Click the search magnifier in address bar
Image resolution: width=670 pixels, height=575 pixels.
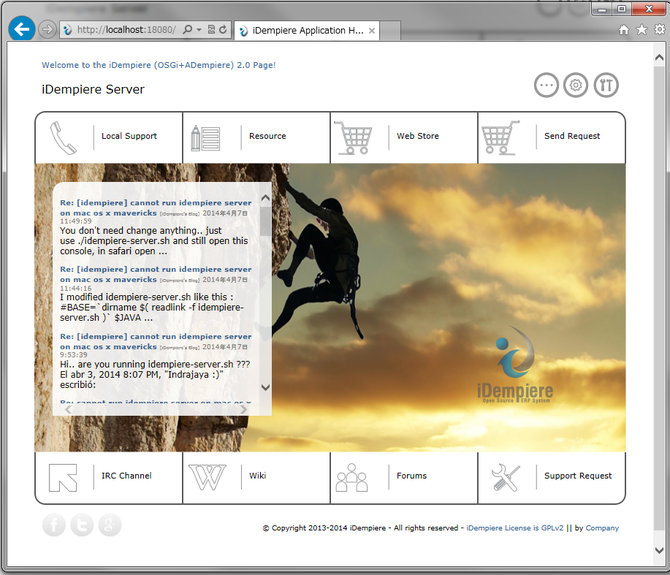pyautogui.click(x=187, y=29)
